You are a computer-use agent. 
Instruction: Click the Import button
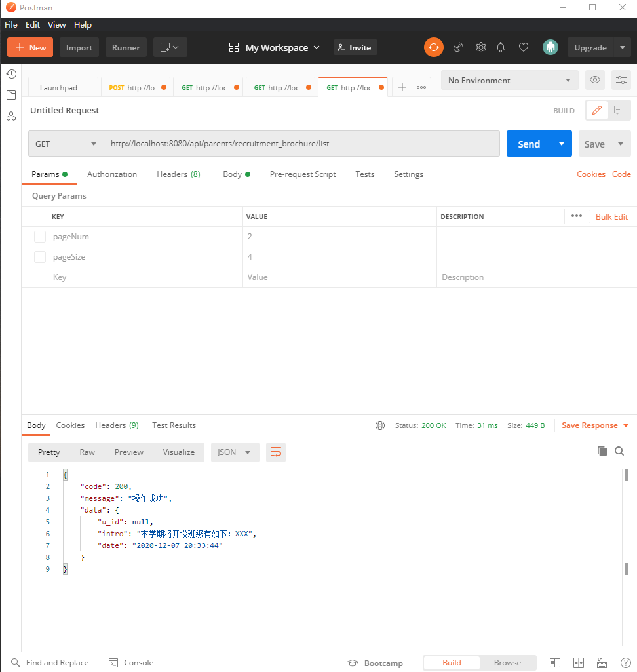[x=79, y=47]
